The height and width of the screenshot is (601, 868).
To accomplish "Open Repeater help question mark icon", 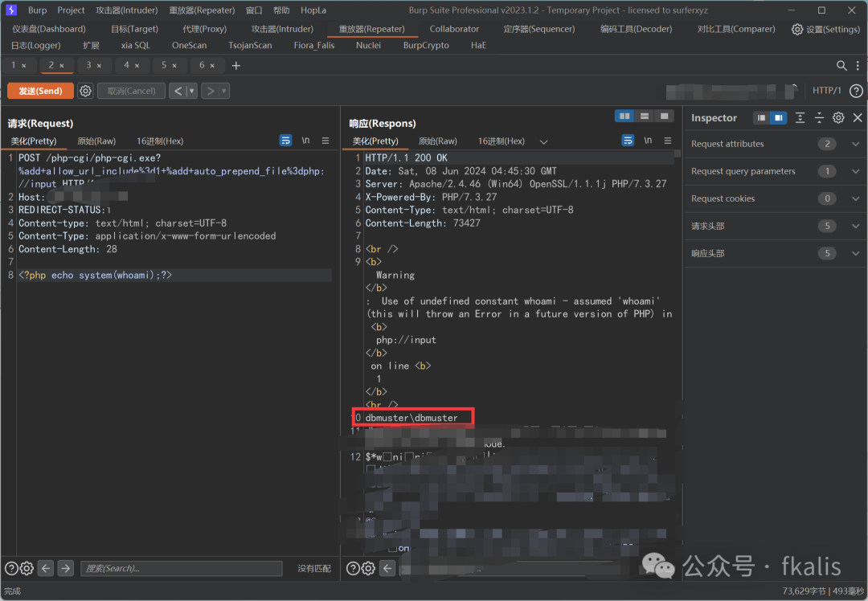I will point(856,91).
